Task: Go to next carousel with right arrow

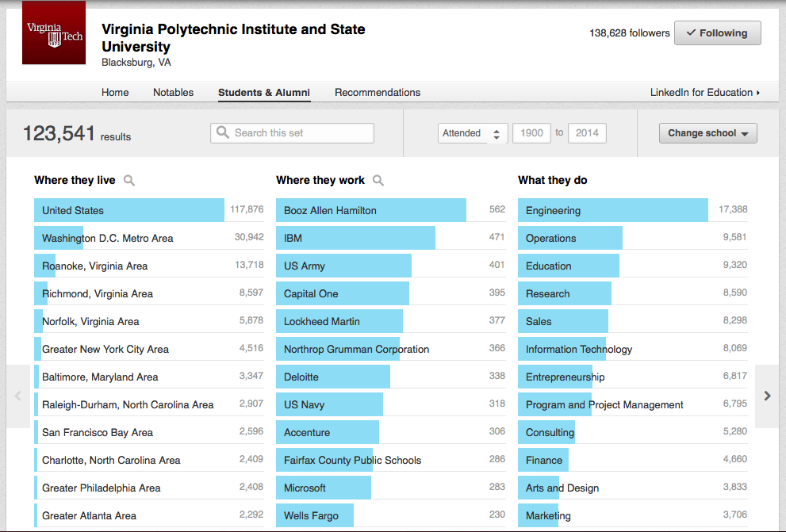Action: [x=767, y=396]
